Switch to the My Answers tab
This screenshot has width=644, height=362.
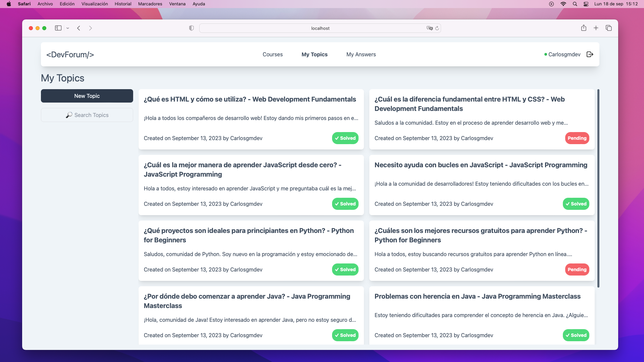point(361,54)
